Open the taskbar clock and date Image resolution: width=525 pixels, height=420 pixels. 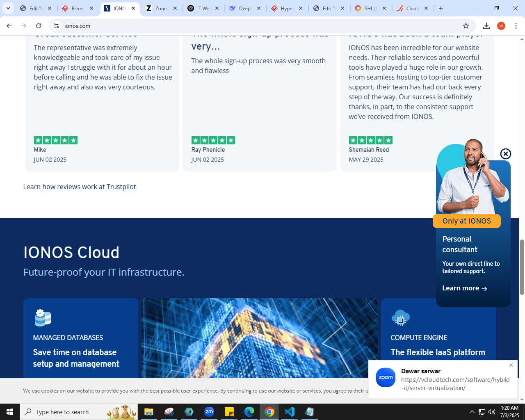pyautogui.click(x=510, y=412)
